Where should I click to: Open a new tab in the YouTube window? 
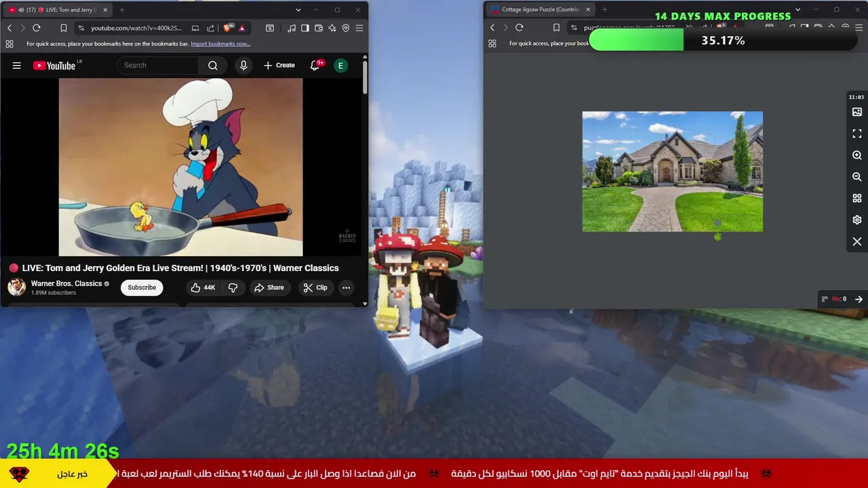point(122,10)
